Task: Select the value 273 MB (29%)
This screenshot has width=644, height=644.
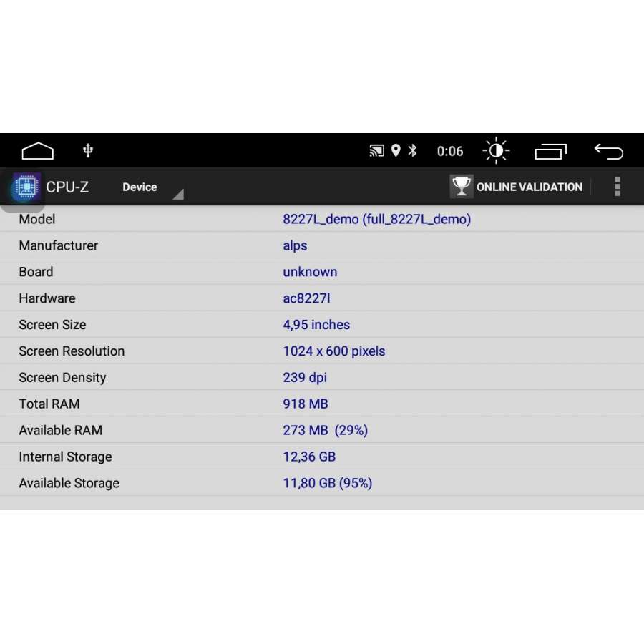Action: click(326, 431)
